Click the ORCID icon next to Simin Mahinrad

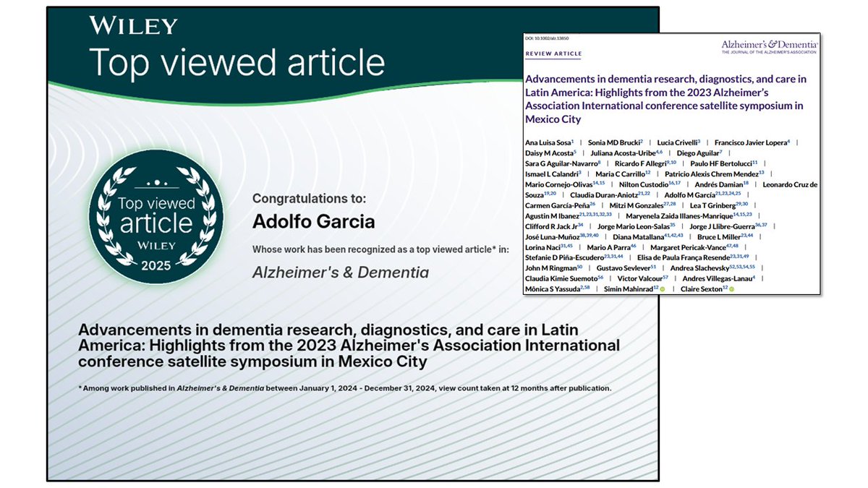click(663, 289)
